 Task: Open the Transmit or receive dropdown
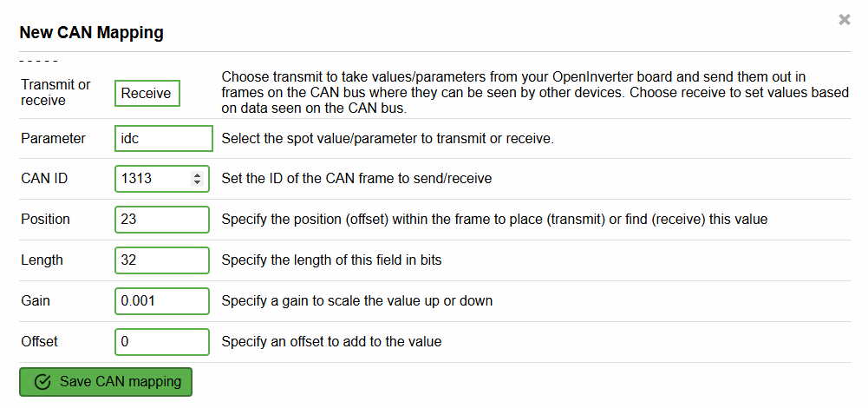pyautogui.click(x=147, y=93)
